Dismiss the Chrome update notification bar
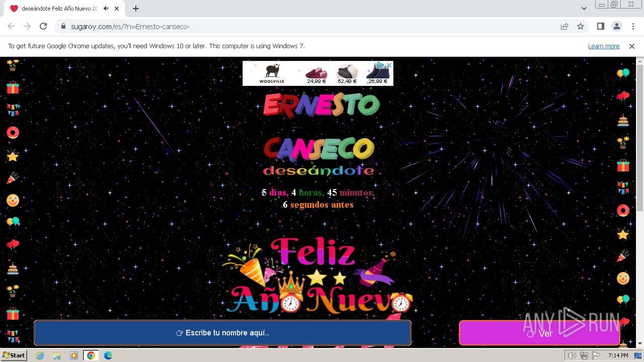Image resolution: width=644 pixels, height=362 pixels. point(632,46)
